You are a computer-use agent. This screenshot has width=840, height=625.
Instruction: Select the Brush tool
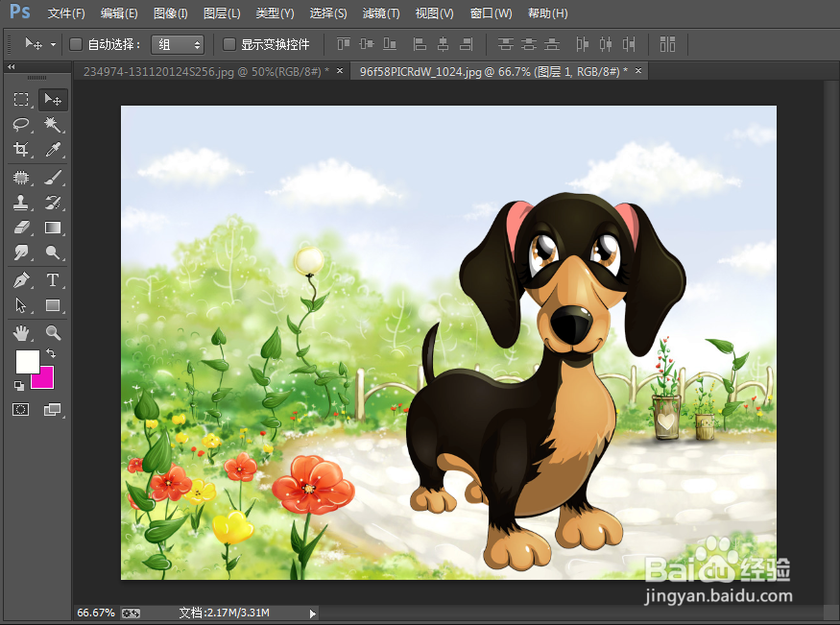tap(53, 178)
